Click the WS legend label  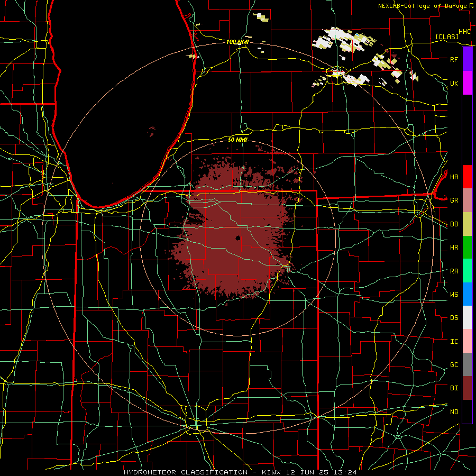click(454, 295)
